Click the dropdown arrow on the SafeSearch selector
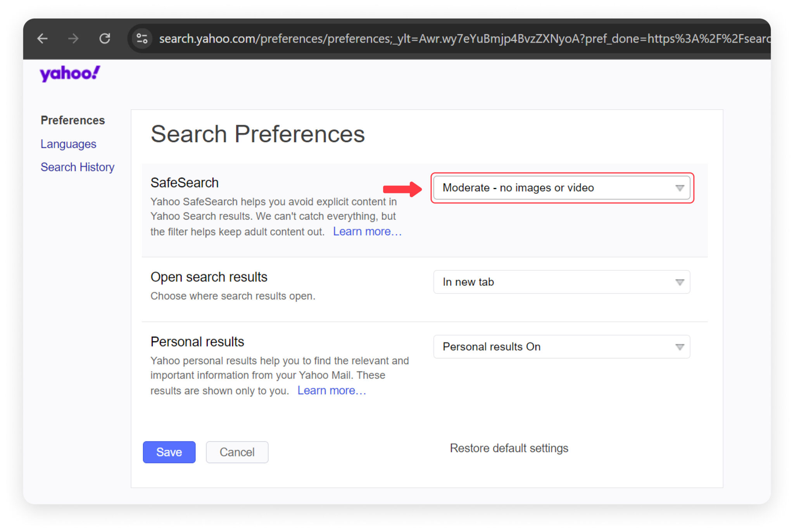Image resolution: width=794 pixels, height=532 pixels. point(680,188)
